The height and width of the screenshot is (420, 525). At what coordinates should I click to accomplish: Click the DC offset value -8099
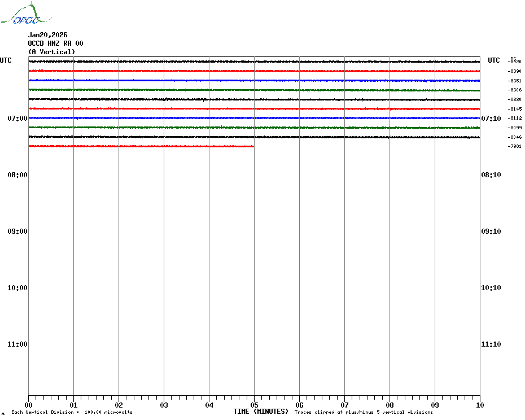pyautogui.click(x=515, y=128)
